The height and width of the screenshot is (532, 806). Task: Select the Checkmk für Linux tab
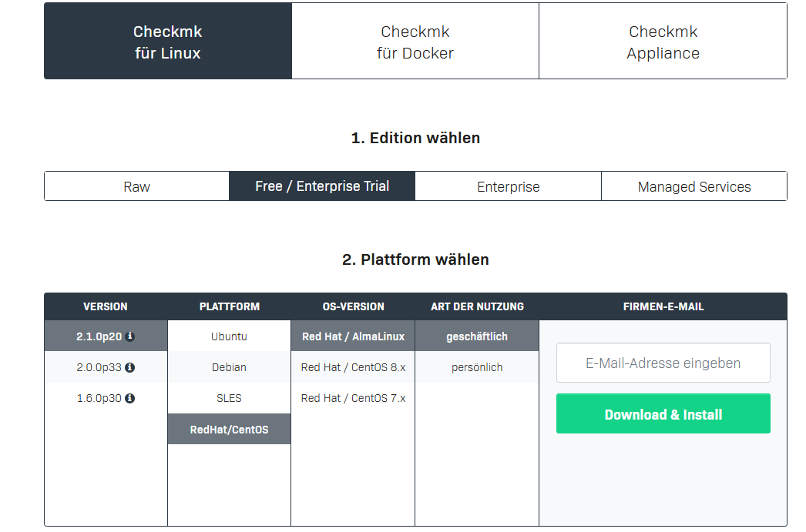[x=167, y=42]
